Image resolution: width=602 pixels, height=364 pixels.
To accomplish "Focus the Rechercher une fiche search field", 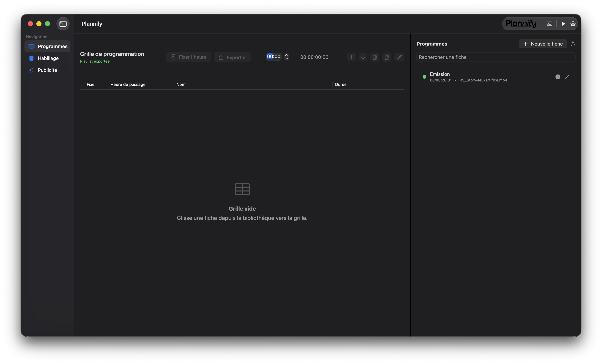I will click(496, 57).
